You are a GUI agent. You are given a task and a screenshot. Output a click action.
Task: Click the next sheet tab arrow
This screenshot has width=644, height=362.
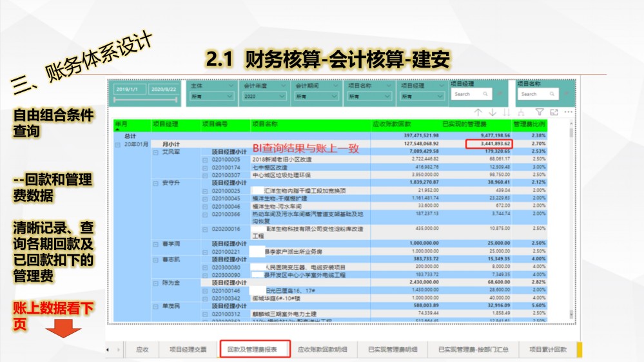click(118, 350)
